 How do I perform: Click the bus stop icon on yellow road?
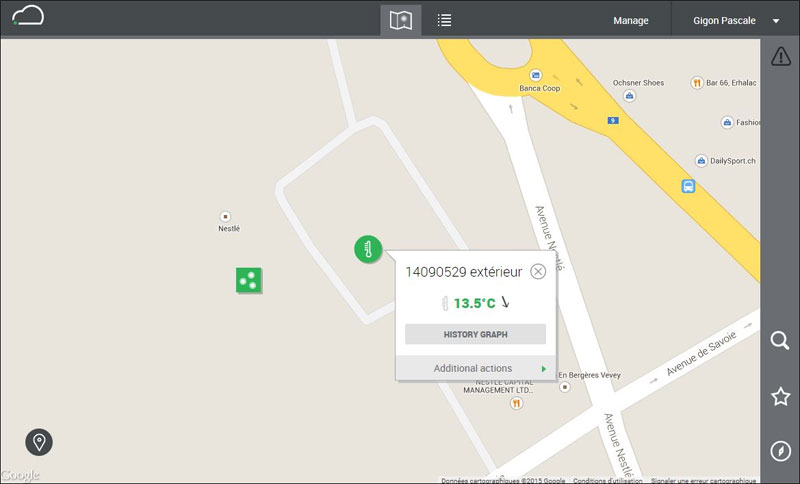point(688,186)
